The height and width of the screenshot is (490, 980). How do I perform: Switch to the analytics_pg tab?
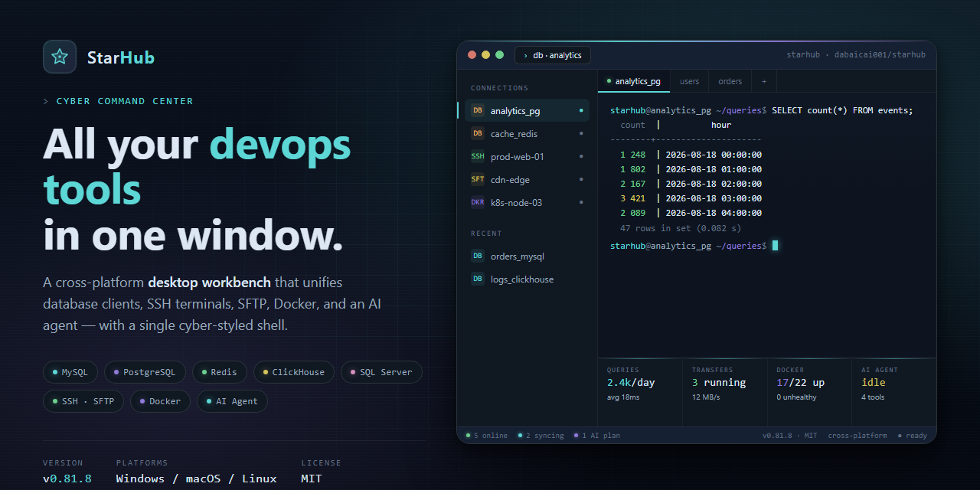[x=634, y=81]
